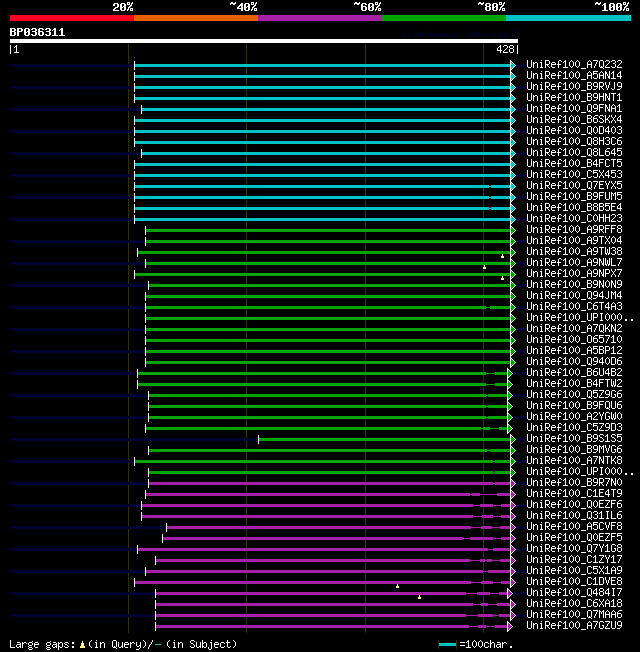Click UniRef100_A5BP12 label
This screenshot has height=652, width=640.
click(574, 351)
